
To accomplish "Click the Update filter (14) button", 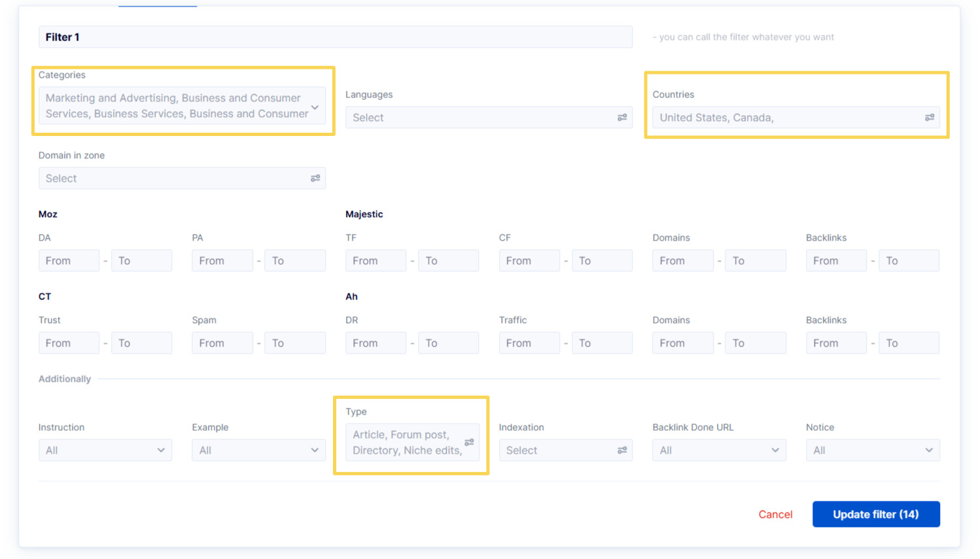I will click(x=876, y=514).
